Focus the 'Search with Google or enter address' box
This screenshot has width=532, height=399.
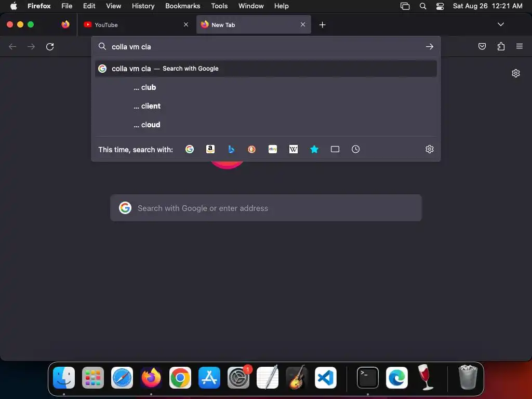pos(266,208)
